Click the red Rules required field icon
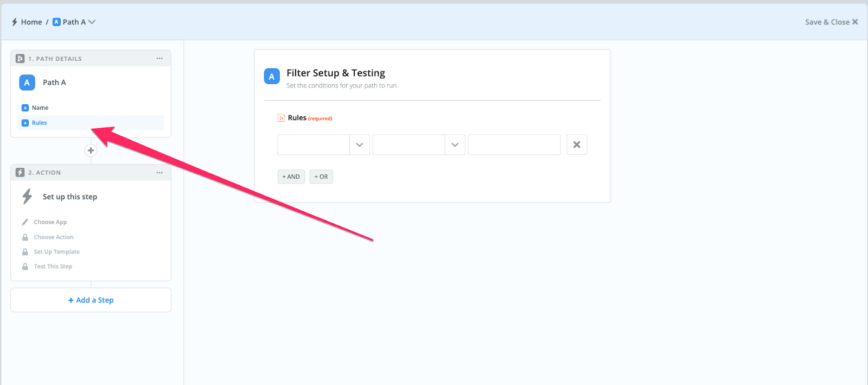The width and height of the screenshot is (868, 385). pyautogui.click(x=281, y=118)
